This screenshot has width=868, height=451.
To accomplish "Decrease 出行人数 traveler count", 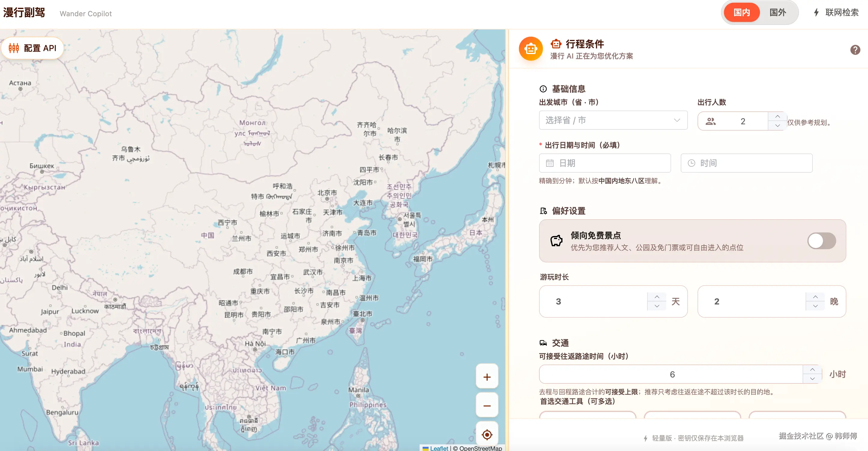I will (x=777, y=126).
